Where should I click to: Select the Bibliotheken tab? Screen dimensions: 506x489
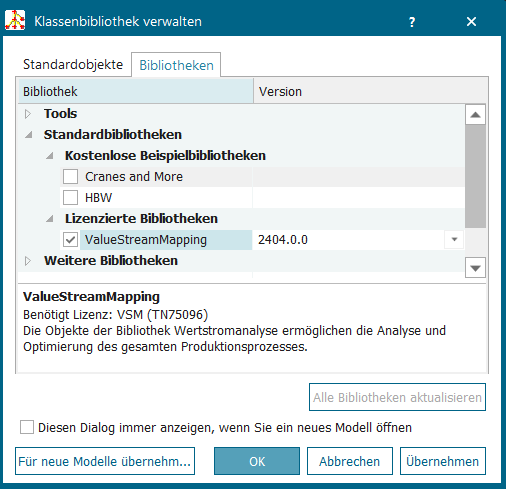176,65
